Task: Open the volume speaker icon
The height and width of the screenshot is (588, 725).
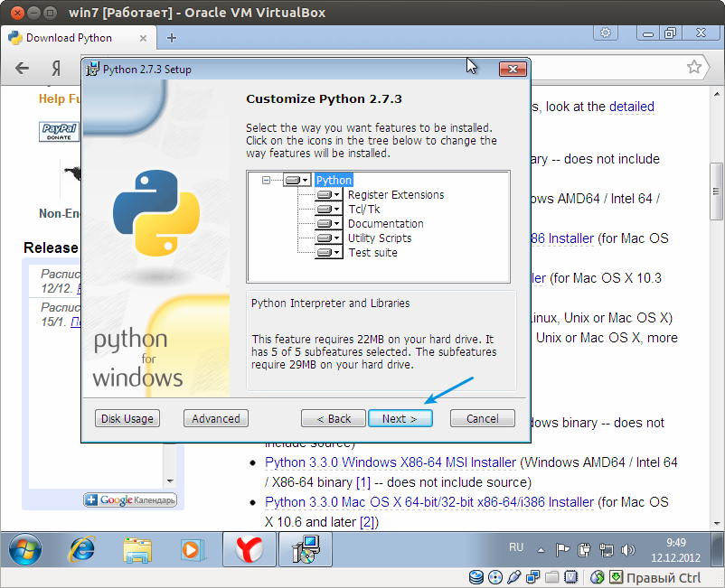Action: 627,550
